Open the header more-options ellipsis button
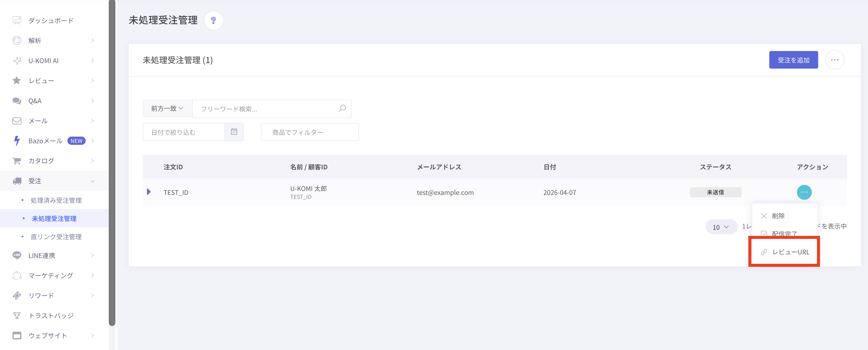Screen dimensions: 868x350 pyautogui.click(x=834, y=60)
